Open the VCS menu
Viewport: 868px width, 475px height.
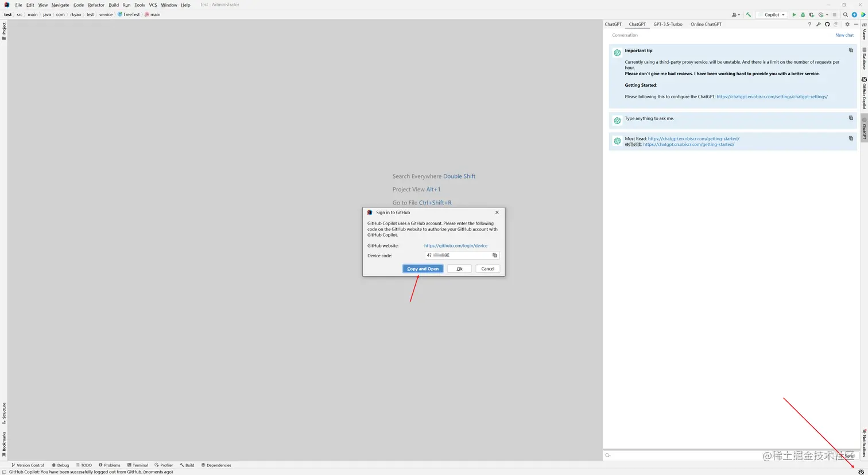click(153, 5)
